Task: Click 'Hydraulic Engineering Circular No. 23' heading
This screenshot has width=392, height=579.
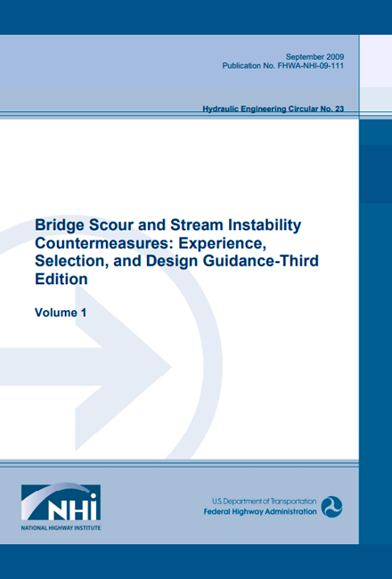Action: 273,109
